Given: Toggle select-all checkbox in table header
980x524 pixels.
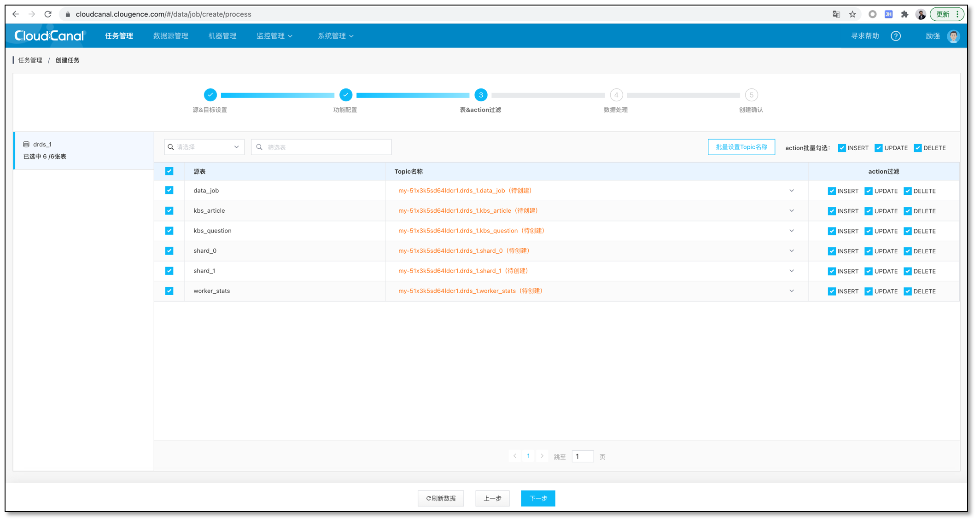Looking at the screenshot, I should point(169,171).
